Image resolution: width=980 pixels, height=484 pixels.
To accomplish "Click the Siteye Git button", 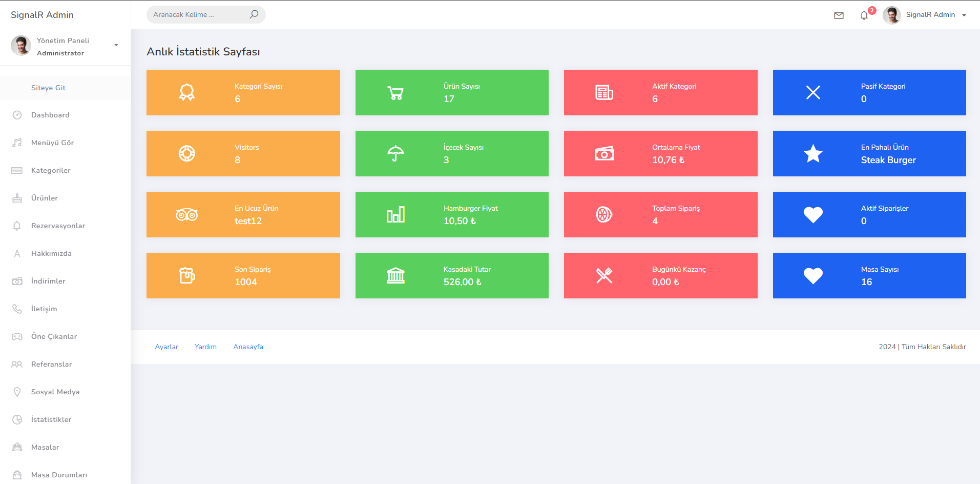I will click(x=48, y=88).
